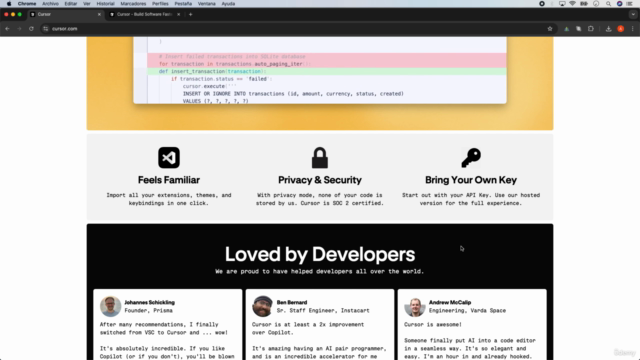
Task: Click Johannes Schickling's avatar photo
Action: point(110,306)
